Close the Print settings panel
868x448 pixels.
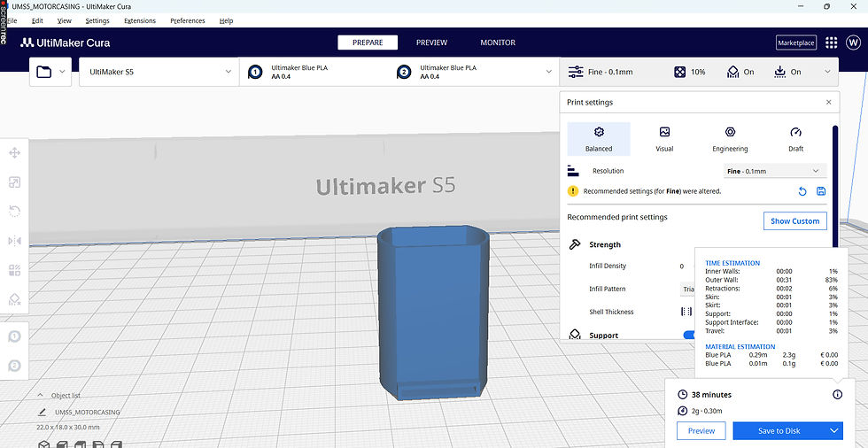click(829, 103)
